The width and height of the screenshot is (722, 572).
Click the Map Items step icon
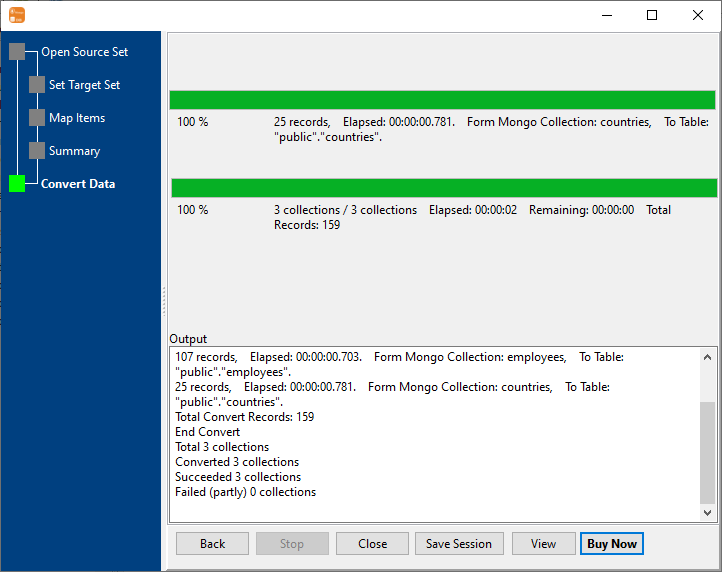[37, 118]
